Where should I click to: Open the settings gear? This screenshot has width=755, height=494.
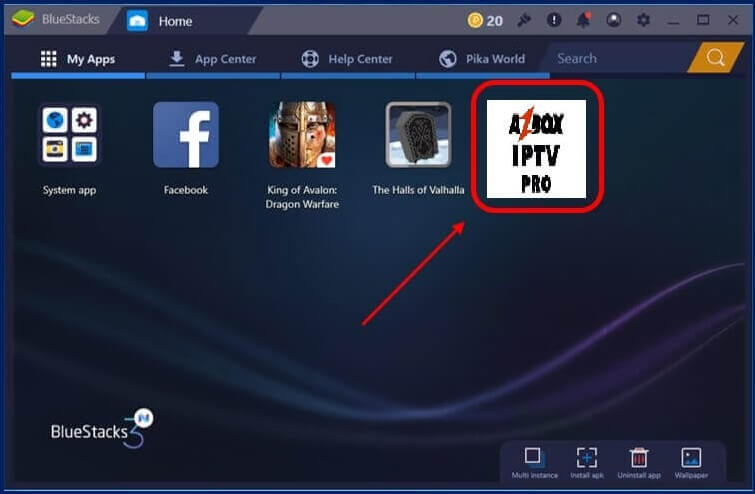point(643,20)
